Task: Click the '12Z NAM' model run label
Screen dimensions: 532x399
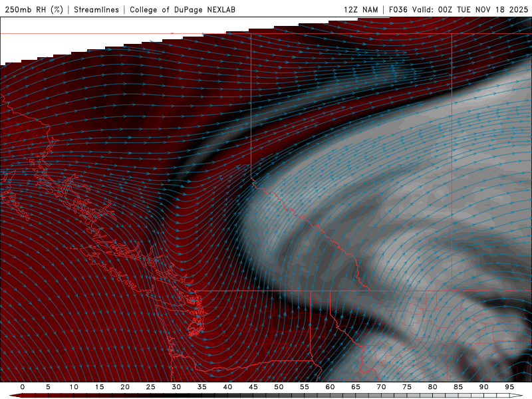Action: point(361,9)
